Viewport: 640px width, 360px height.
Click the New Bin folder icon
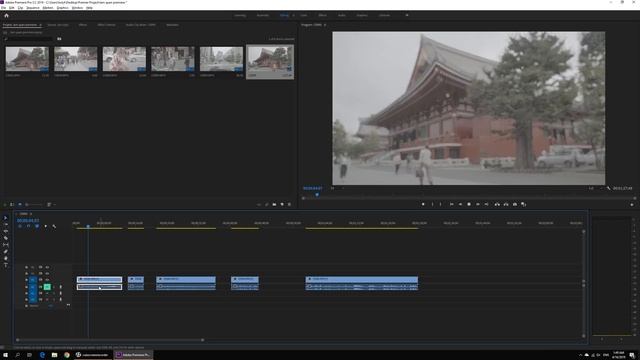[274, 204]
